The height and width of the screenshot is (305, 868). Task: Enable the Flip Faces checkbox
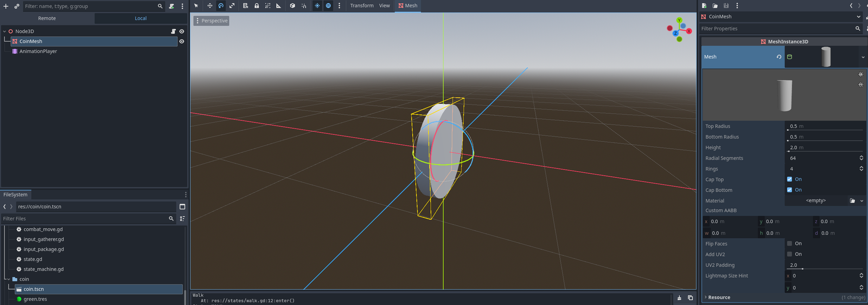[789, 244]
